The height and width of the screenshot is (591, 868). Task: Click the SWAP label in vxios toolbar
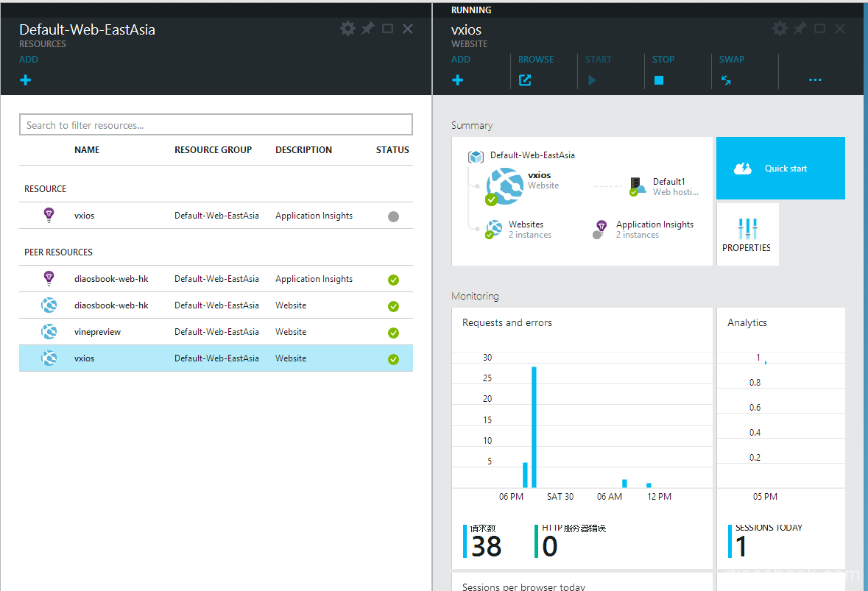pyautogui.click(x=731, y=59)
